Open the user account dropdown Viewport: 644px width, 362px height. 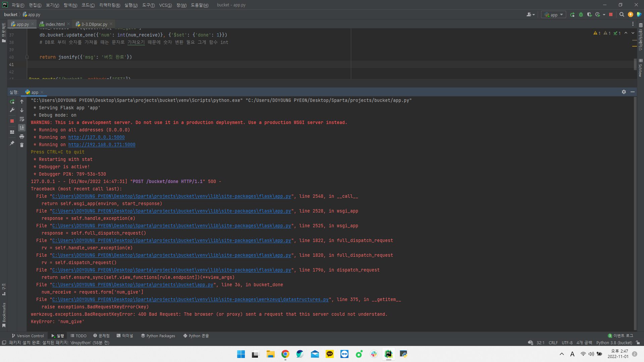click(530, 15)
